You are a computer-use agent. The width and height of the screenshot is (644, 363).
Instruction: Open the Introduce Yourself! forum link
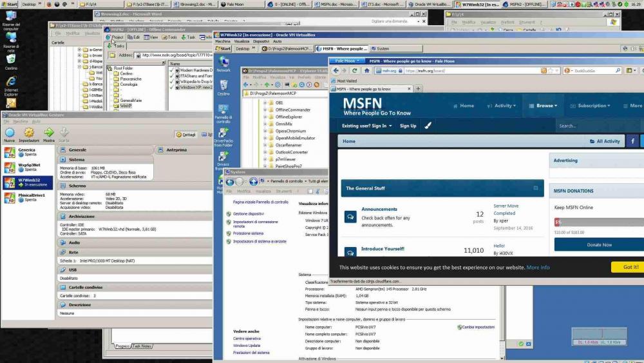coord(383,249)
